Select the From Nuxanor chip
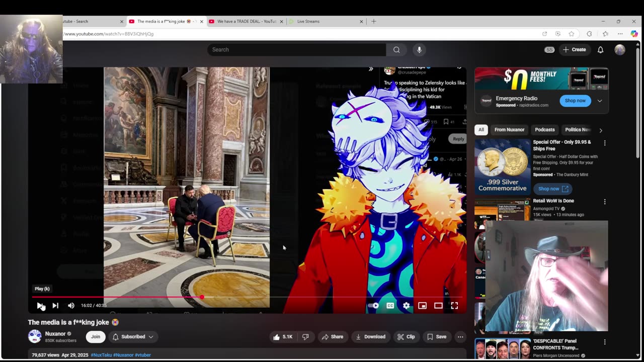 pyautogui.click(x=509, y=130)
